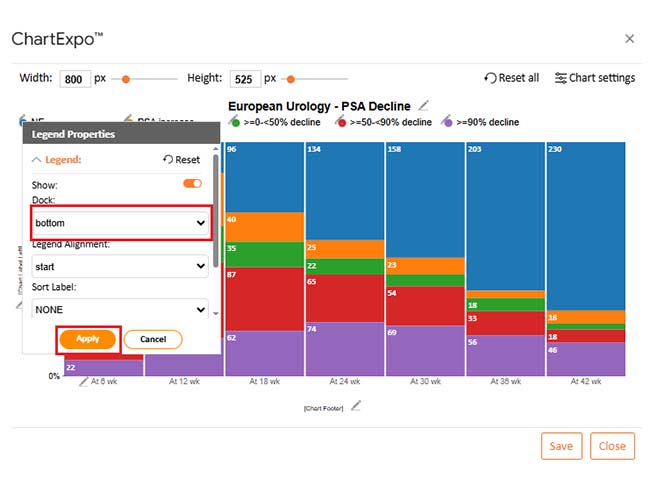This screenshot has height=486, width=650.
Task: Open the Dock dropdown set to bottom
Action: pos(119,224)
